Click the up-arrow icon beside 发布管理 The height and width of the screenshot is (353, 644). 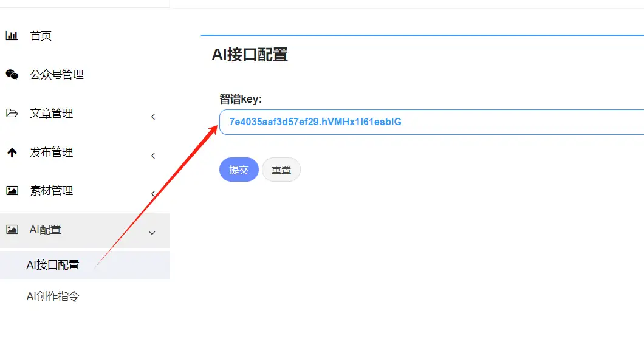pos(12,153)
